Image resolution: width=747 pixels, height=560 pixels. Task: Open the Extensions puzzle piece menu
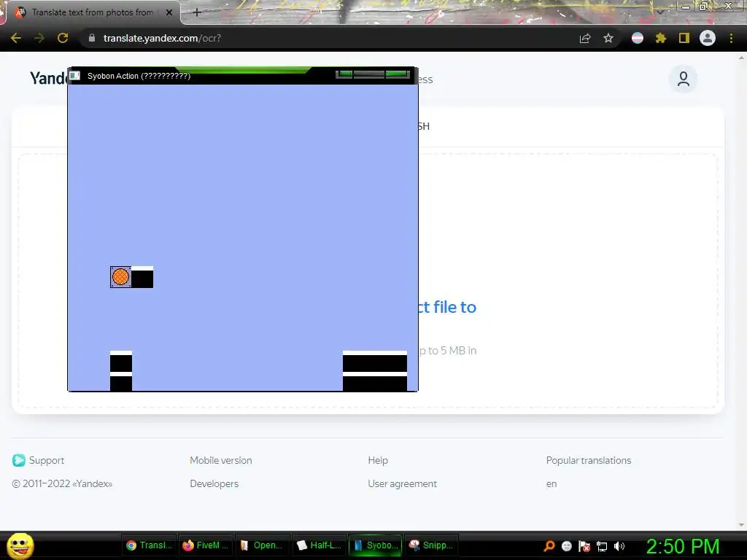click(x=661, y=38)
